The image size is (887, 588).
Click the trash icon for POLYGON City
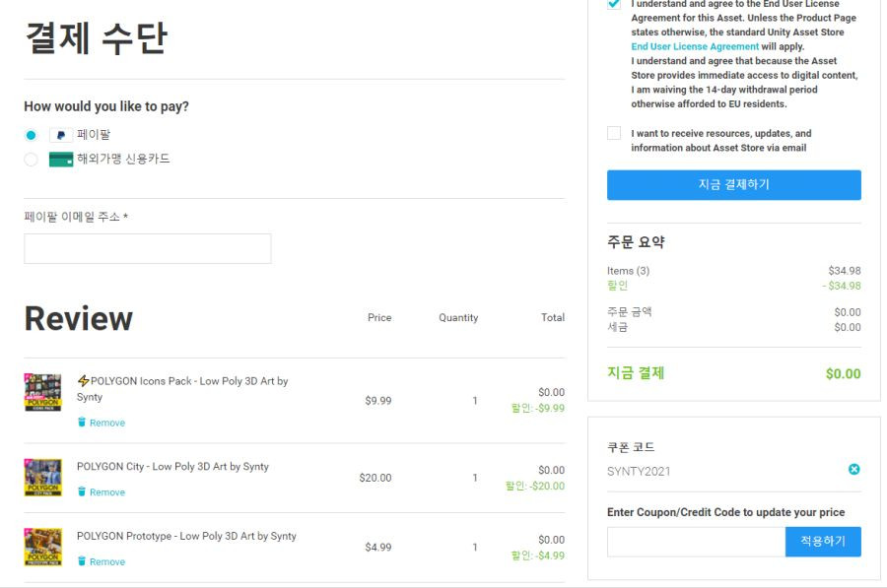click(x=82, y=491)
